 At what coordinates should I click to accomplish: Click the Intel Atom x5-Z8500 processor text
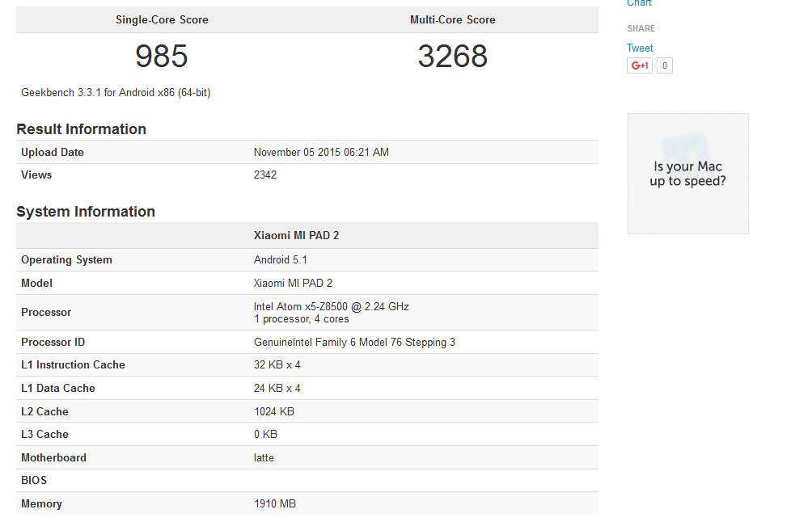[x=331, y=307]
